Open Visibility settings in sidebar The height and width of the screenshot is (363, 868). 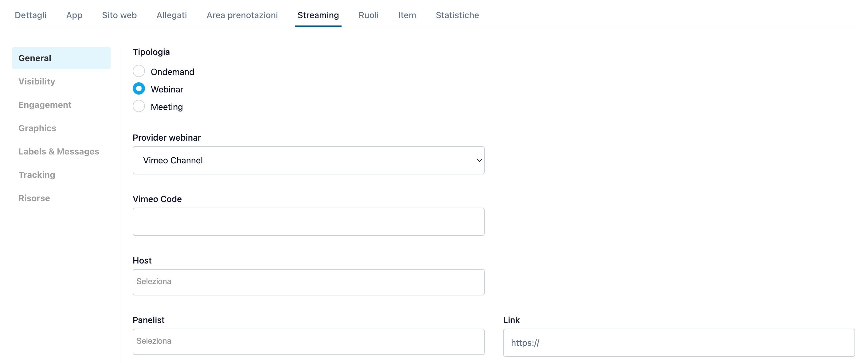coord(37,82)
